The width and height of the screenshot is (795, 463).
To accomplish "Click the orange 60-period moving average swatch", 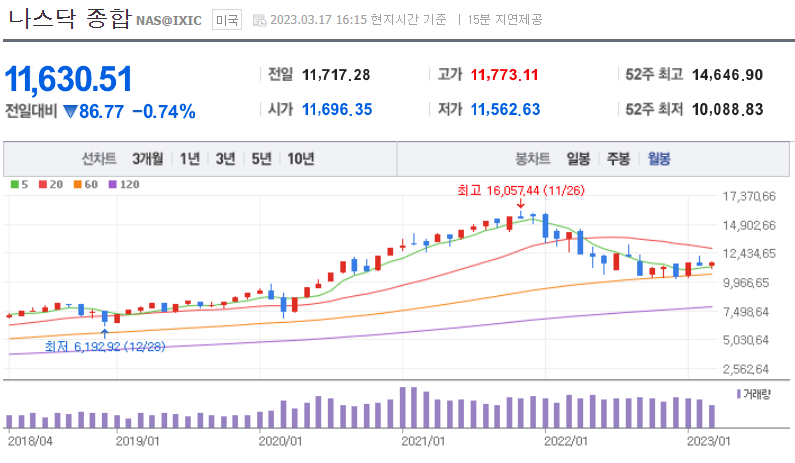I will tap(77, 184).
